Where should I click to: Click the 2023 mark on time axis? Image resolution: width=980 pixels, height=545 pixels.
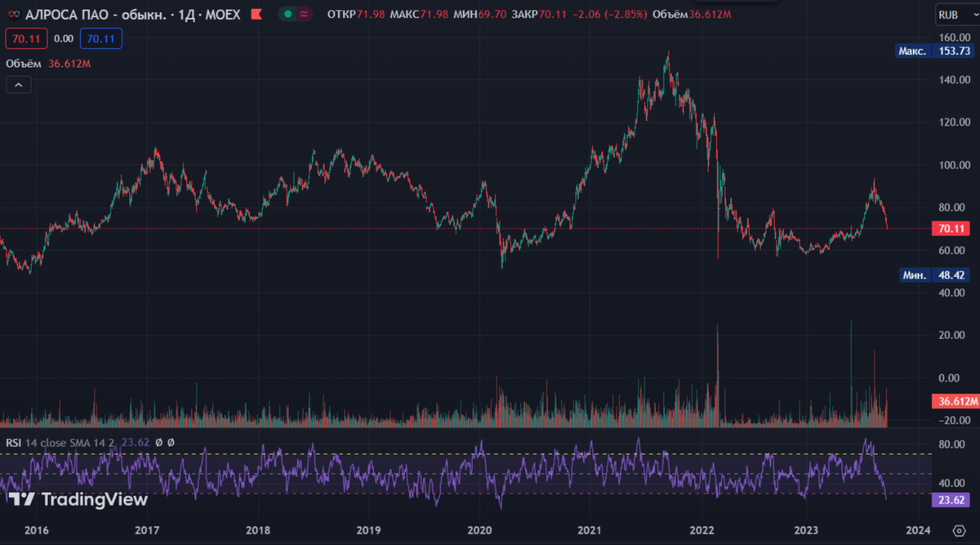coord(807,529)
